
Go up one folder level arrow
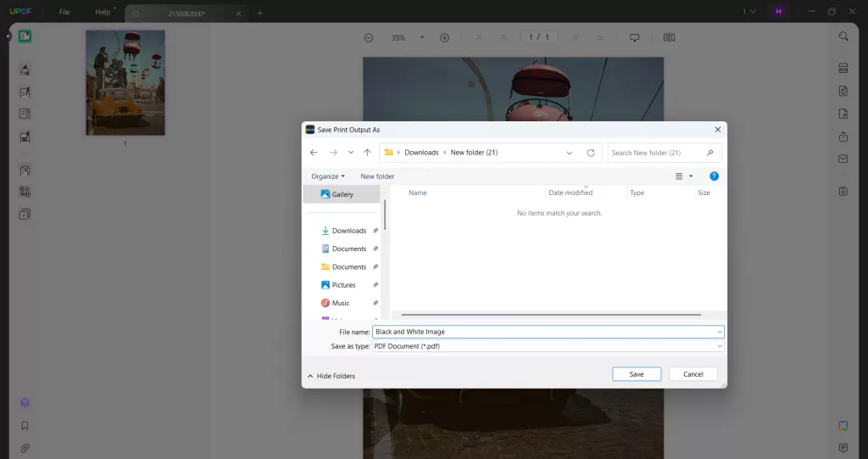point(367,153)
